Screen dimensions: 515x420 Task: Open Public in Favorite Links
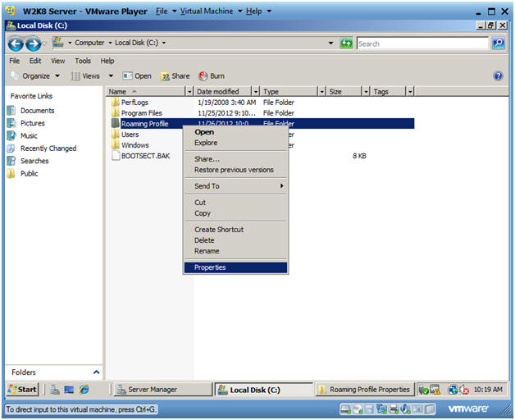[x=29, y=173]
